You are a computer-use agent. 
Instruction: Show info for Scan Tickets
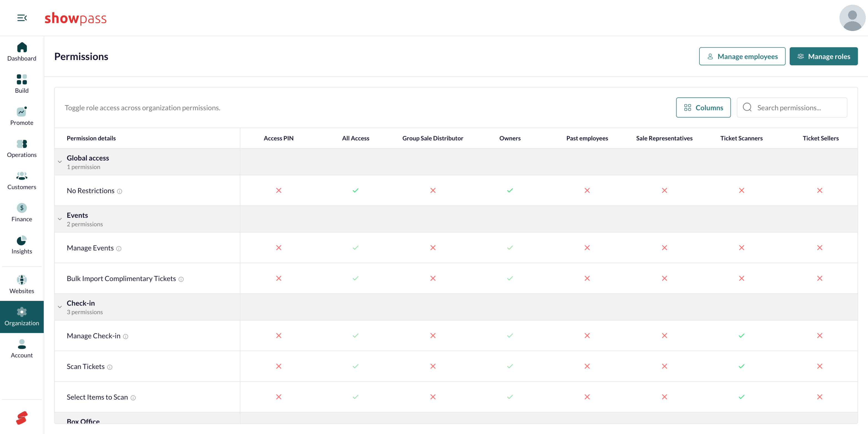click(110, 367)
